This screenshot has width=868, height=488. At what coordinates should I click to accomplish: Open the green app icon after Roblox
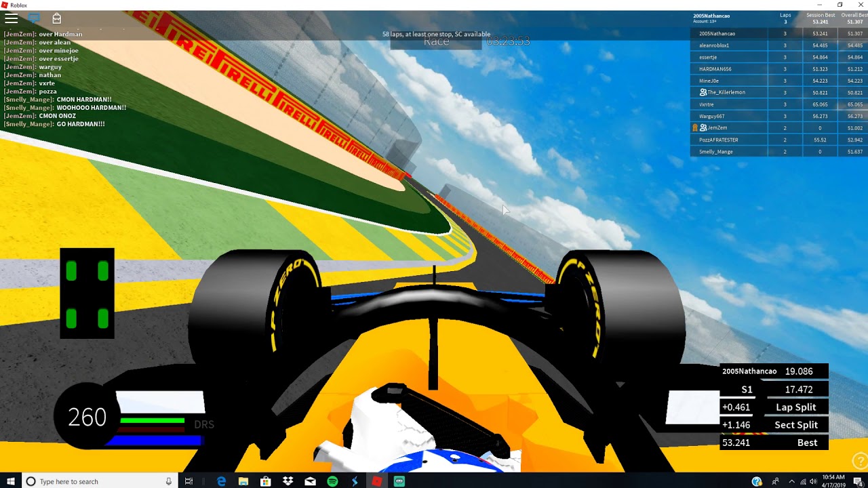(399, 481)
